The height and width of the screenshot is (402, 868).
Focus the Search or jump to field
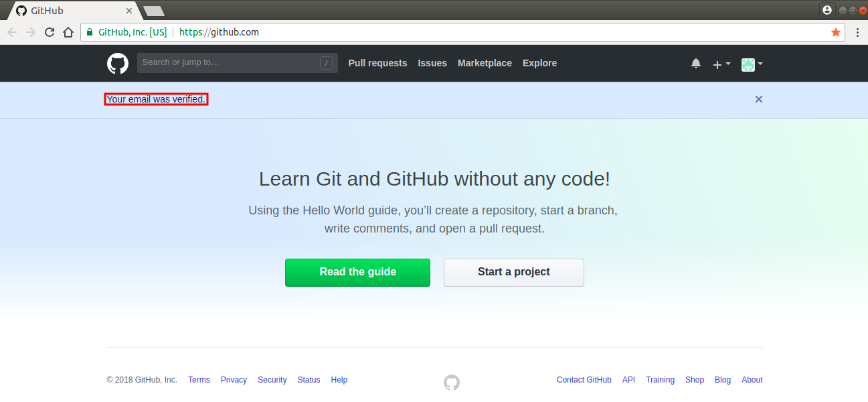[238, 63]
